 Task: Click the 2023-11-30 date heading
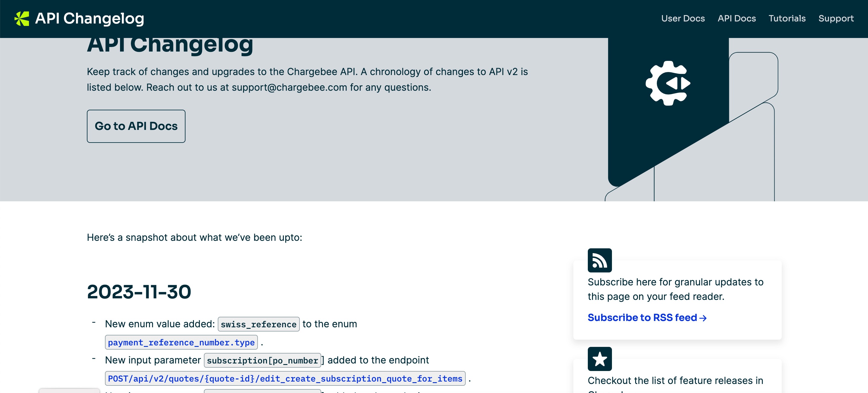point(139,292)
